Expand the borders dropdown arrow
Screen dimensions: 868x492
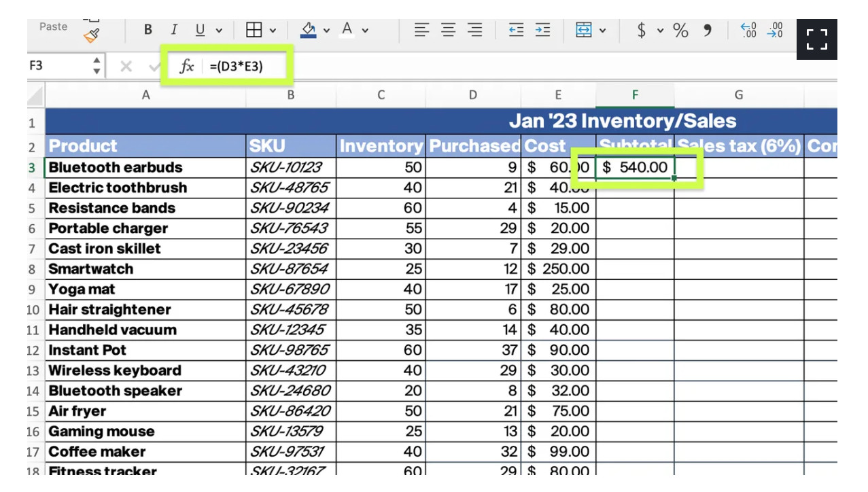coord(273,31)
